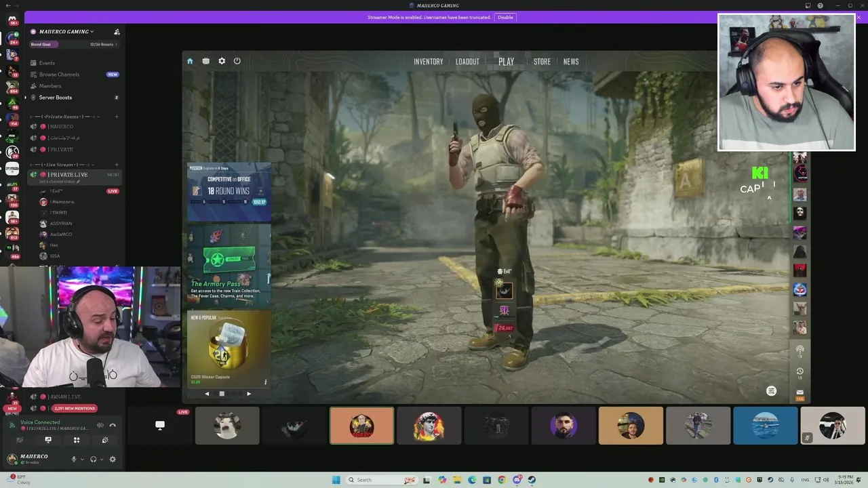This screenshot has width=868, height=488.
Task: Start an activity
Action: [77, 440]
